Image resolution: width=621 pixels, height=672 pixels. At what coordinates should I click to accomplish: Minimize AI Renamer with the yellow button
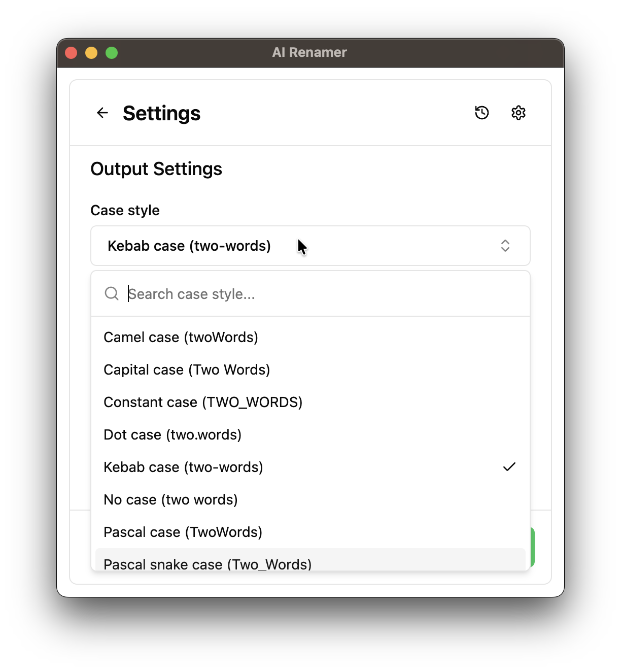point(91,52)
